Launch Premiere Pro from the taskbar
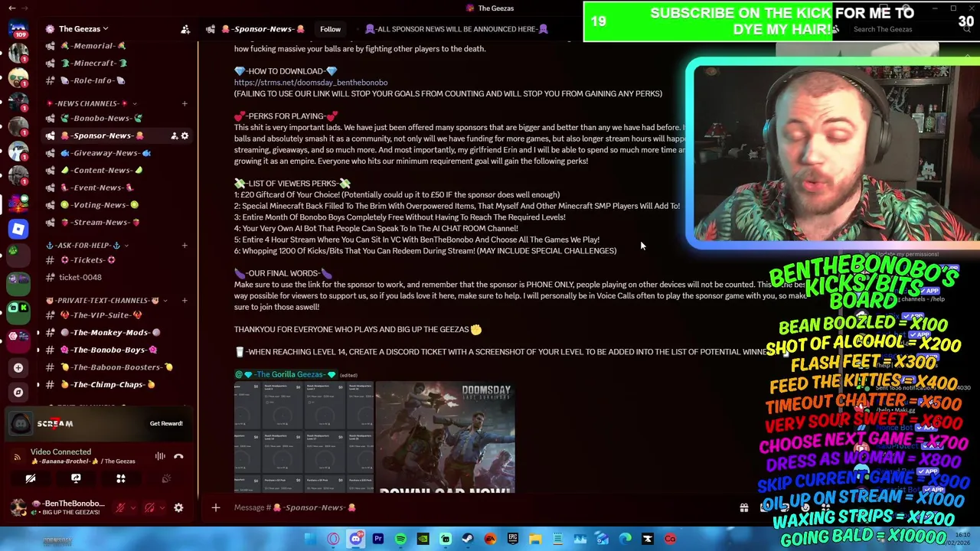980x551 pixels. pyautogui.click(x=378, y=539)
